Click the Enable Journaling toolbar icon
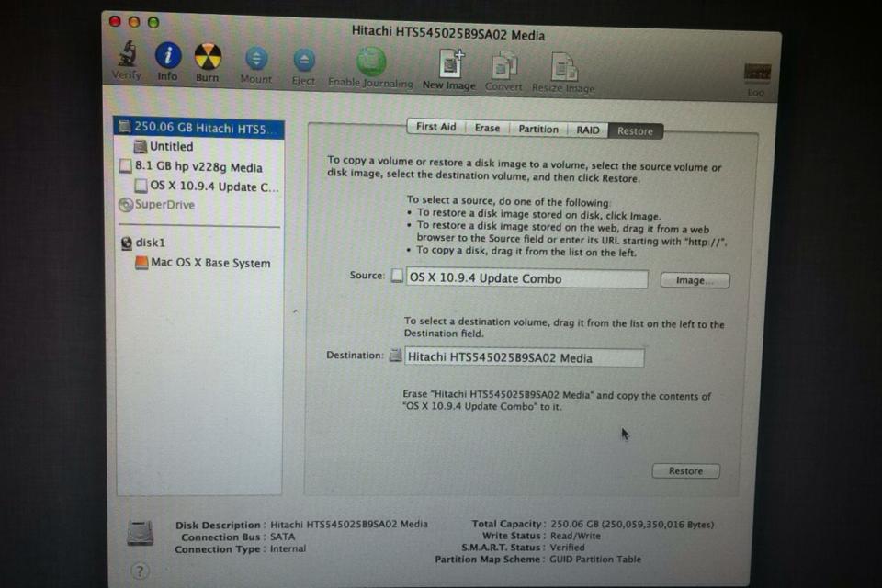This screenshot has width=882, height=588. pyautogui.click(x=370, y=62)
